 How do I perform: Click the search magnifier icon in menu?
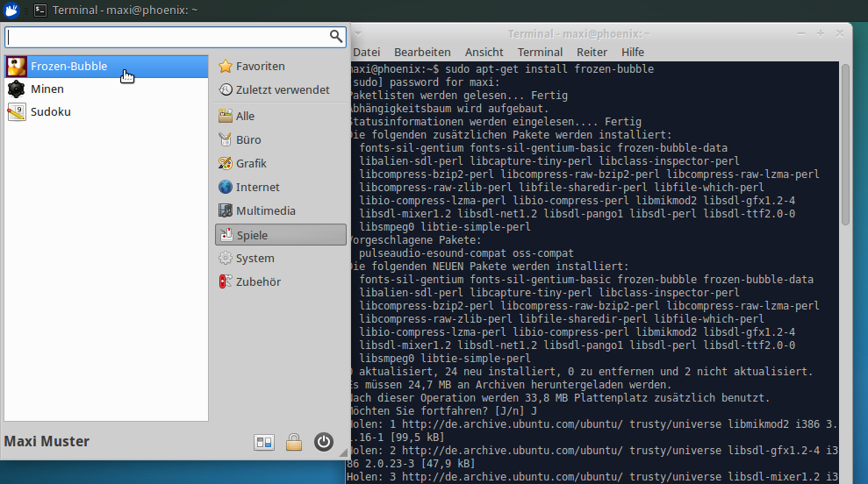pyautogui.click(x=335, y=37)
